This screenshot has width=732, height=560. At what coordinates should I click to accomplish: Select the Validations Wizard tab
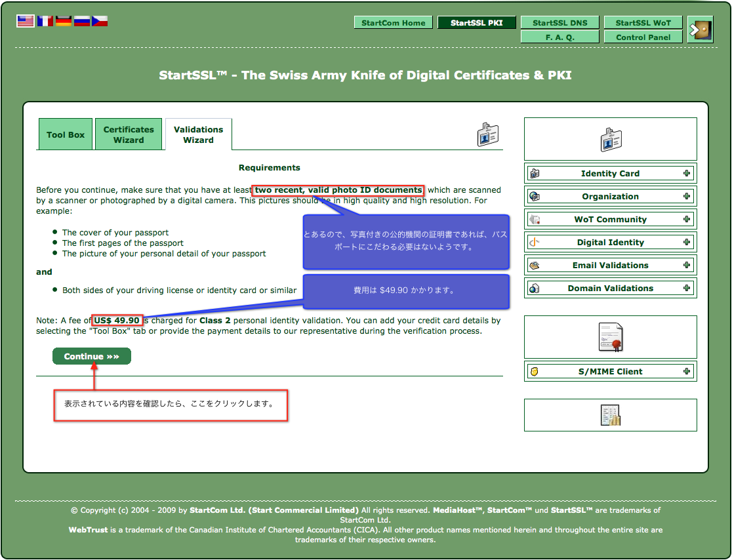pos(198,134)
